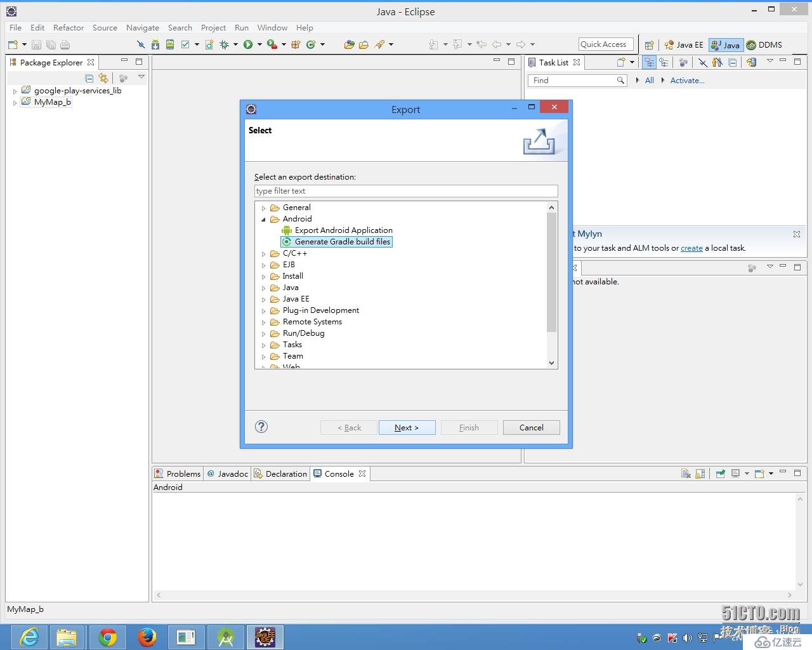The image size is (812, 650).
Task: Toggle Scheduled presentation in Task List
Action: (664, 62)
